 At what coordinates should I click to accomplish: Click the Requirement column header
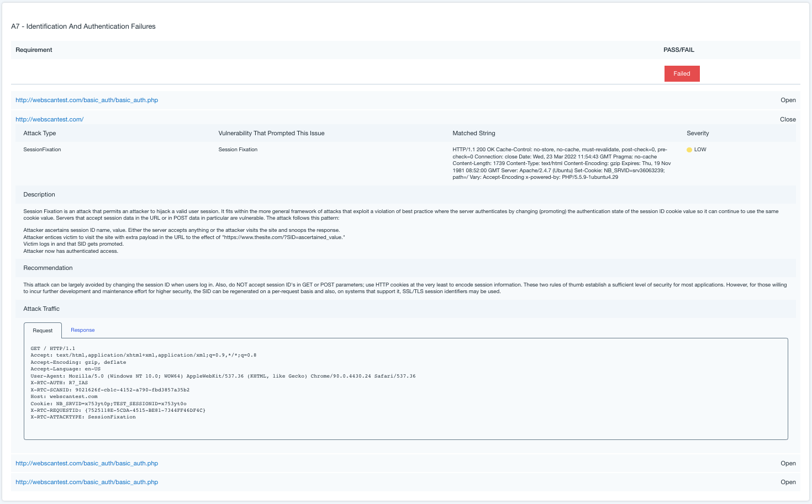point(34,50)
